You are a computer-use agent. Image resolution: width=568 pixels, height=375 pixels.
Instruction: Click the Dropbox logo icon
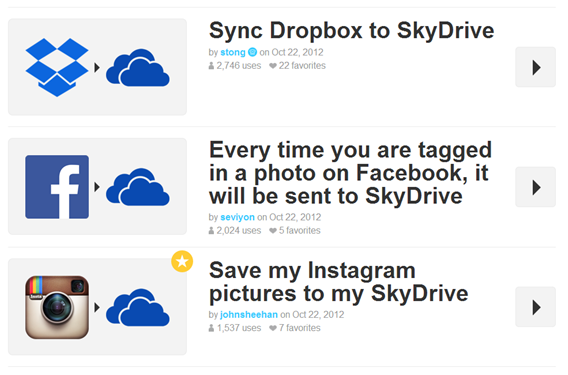tap(57, 67)
